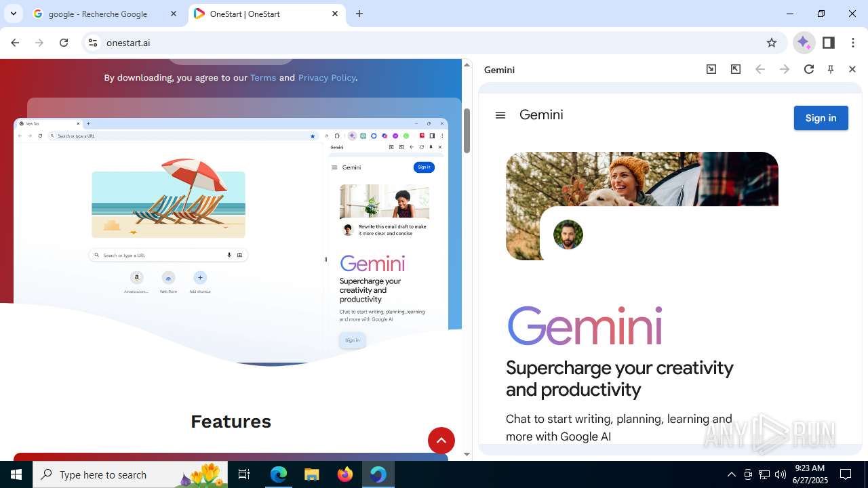Open a new browser tab
The width and height of the screenshot is (868, 488).
(x=359, y=14)
